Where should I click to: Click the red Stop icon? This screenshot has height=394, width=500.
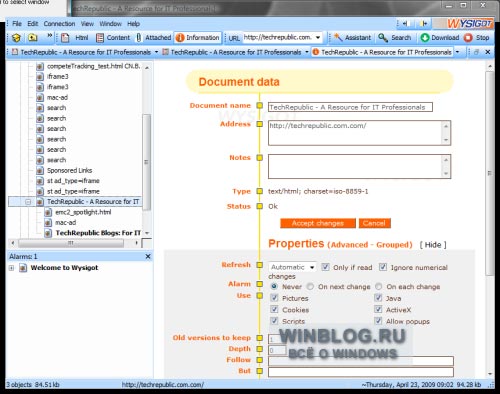(x=468, y=38)
